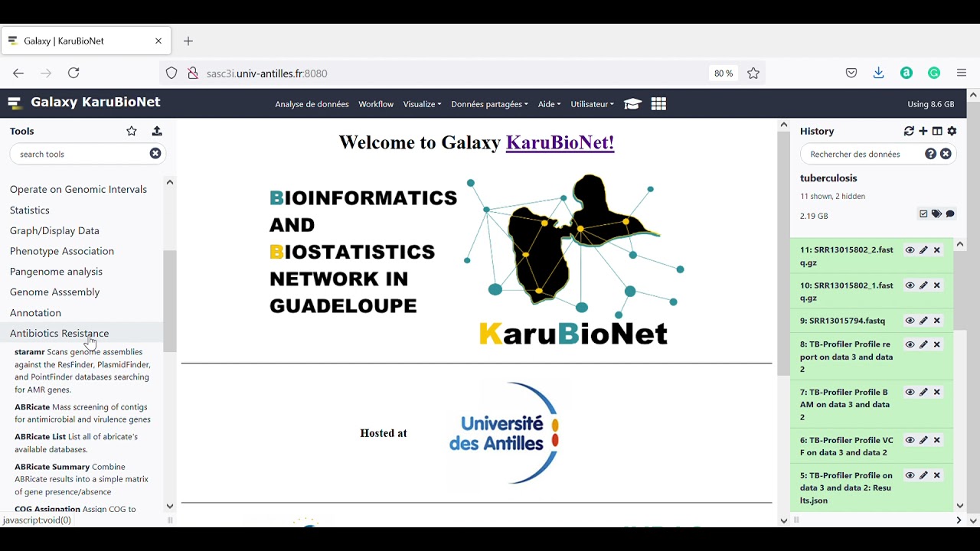The image size is (980, 551).
Task: Expand the Annotation tool section
Action: coord(35,312)
